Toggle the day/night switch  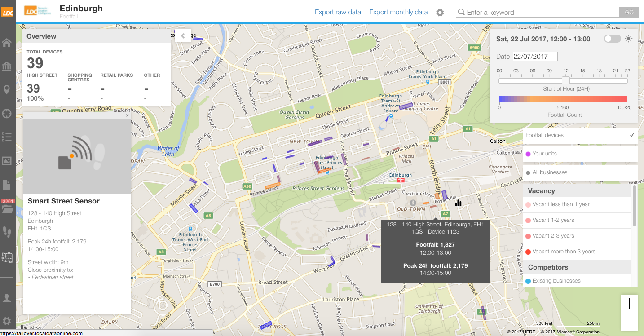pyautogui.click(x=612, y=39)
